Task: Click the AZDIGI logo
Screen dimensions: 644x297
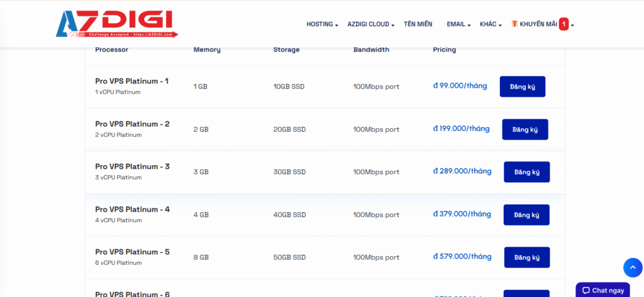Action: (x=116, y=24)
